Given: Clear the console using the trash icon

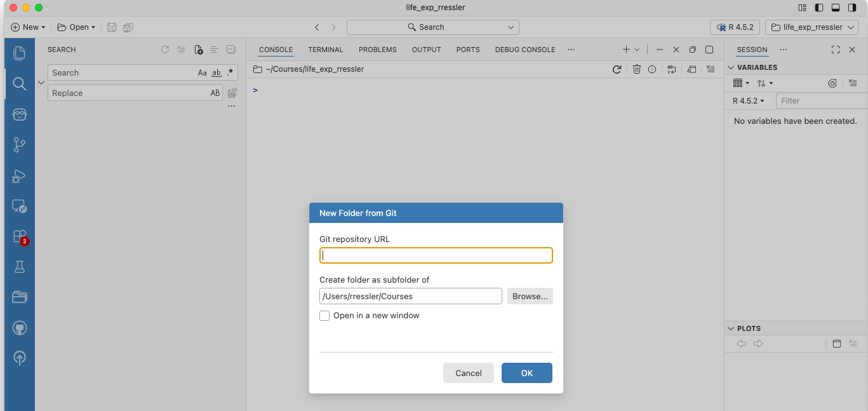Looking at the screenshot, I should point(637,69).
